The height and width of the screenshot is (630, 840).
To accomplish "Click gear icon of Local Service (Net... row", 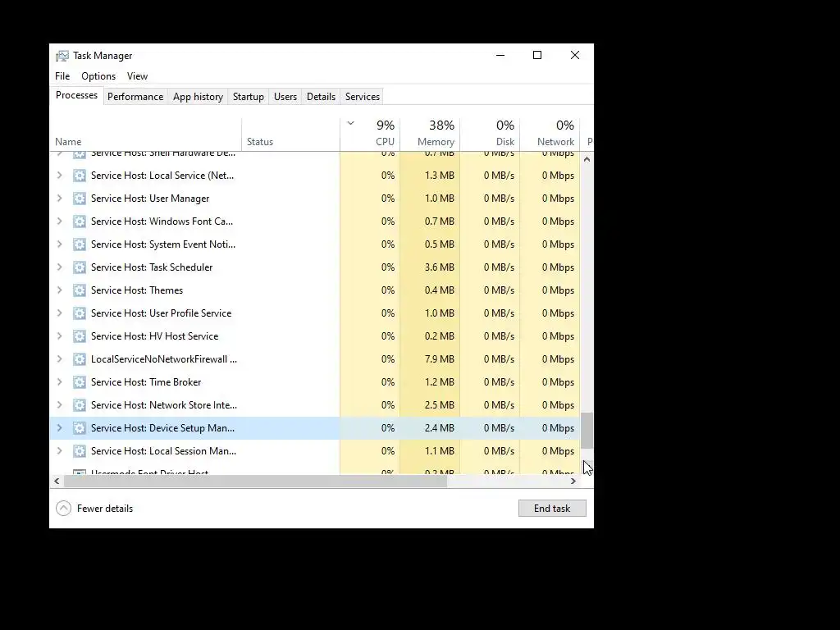I will click(x=80, y=176).
